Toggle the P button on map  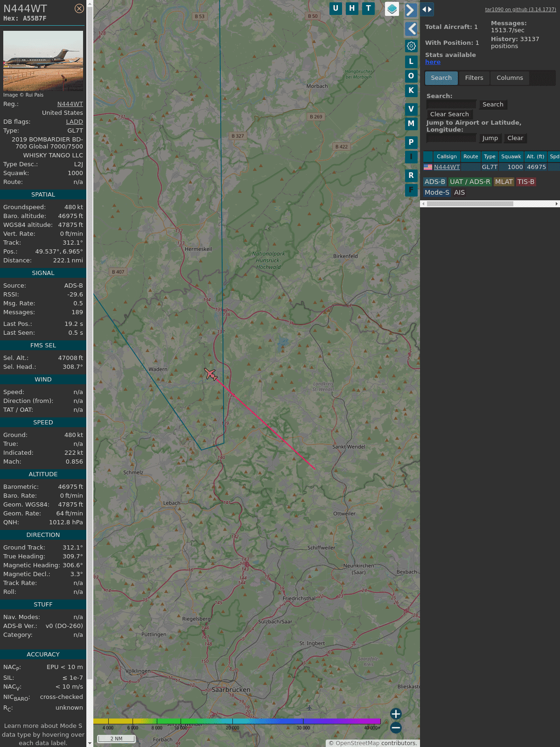pos(411,142)
